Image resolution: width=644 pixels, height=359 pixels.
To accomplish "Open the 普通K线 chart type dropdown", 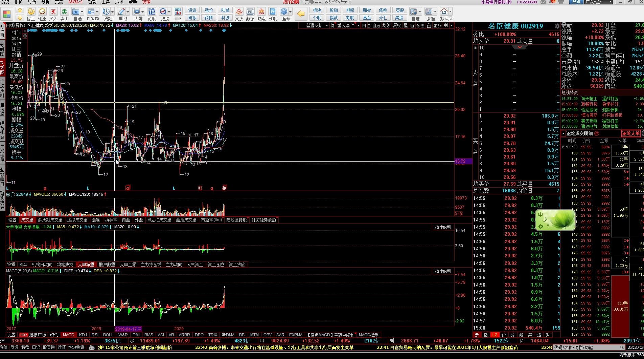I will point(317,25).
